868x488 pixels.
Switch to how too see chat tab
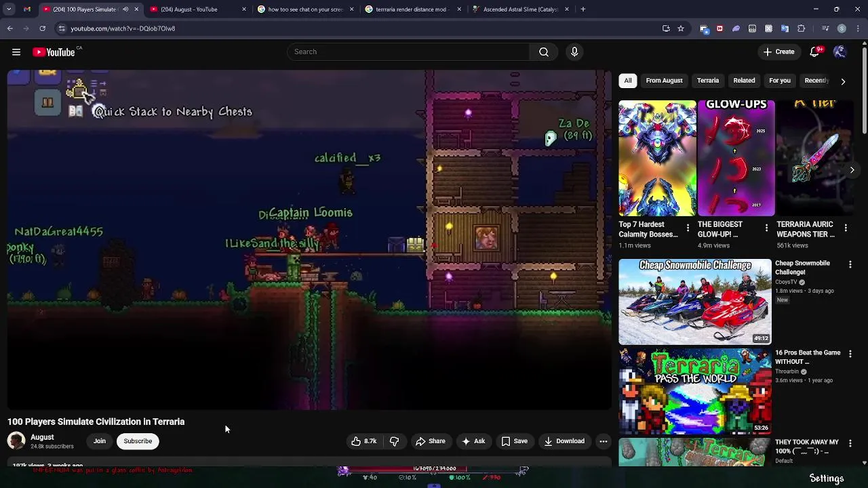(305, 9)
